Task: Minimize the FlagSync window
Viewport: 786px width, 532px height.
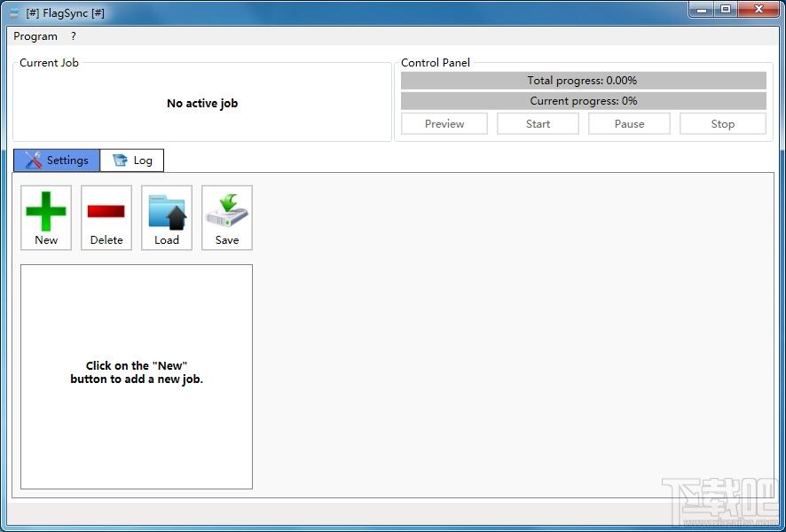Action: (x=702, y=9)
